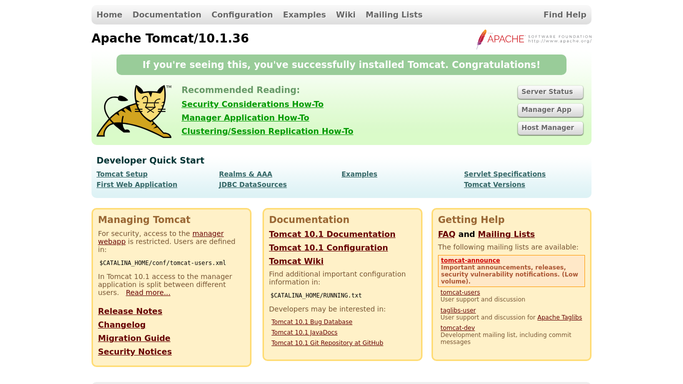Open the Clustering/Session Replication How-To link

[x=267, y=131]
